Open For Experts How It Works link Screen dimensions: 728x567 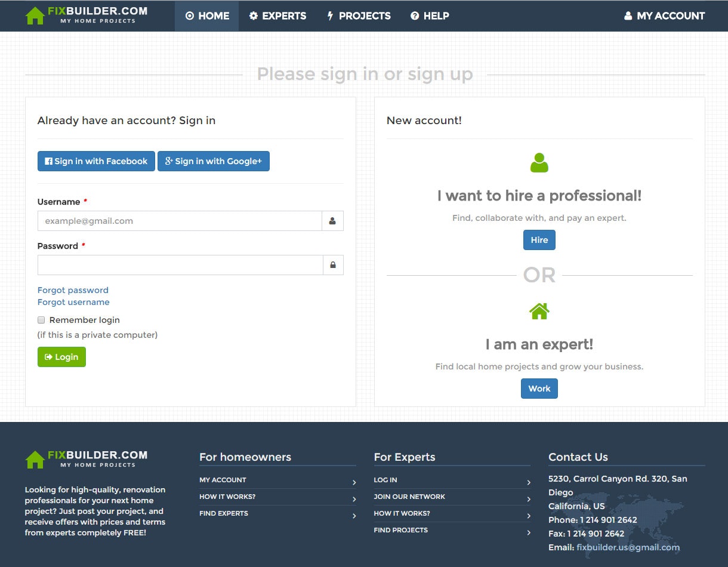402,513
